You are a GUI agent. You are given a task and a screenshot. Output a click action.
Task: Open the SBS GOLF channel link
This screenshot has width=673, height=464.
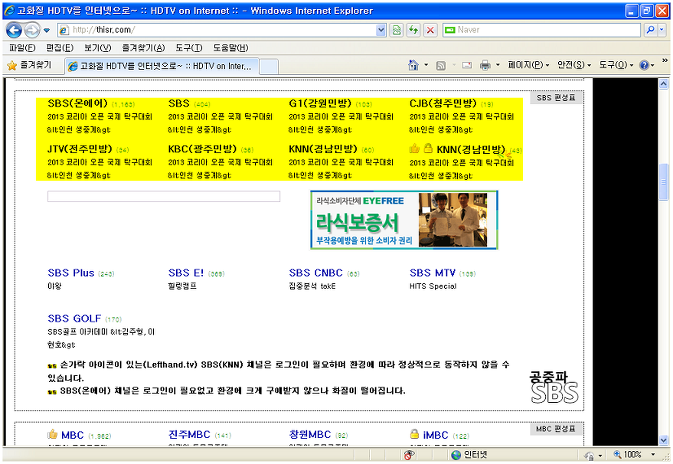(x=74, y=318)
